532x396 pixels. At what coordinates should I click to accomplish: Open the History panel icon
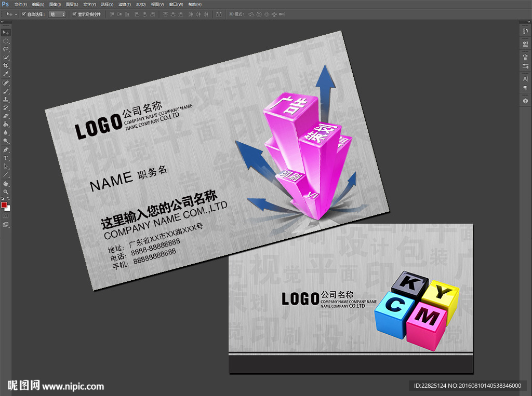point(526,32)
